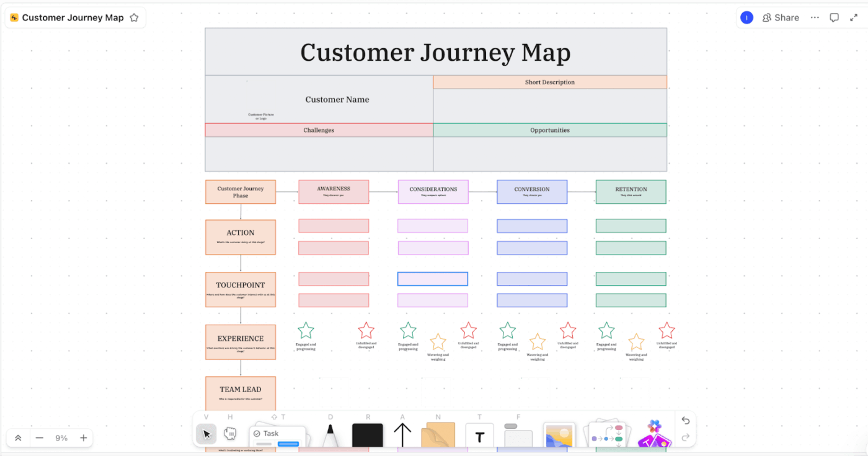868x456 pixels.
Task: Select the Task creation tool
Action: click(x=277, y=434)
